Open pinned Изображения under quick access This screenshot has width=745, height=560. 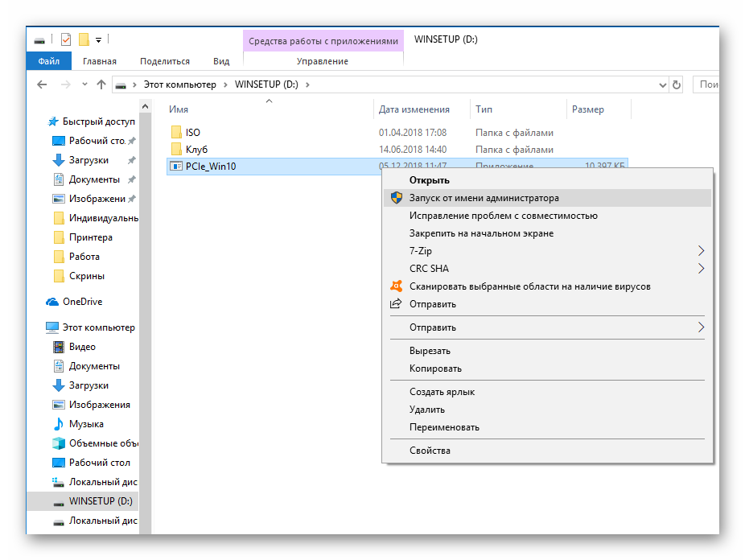tap(93, 199)
